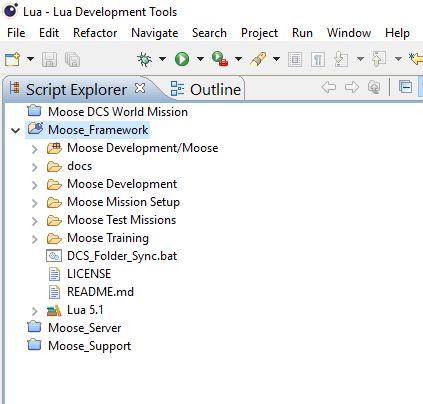The height and width of the screenshot is (404, 423).
Task: Close the Script Explorer view
Action: pos(140,89)
